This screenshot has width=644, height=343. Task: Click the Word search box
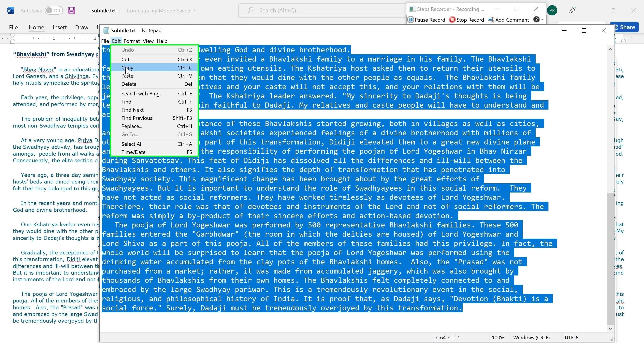322,10
